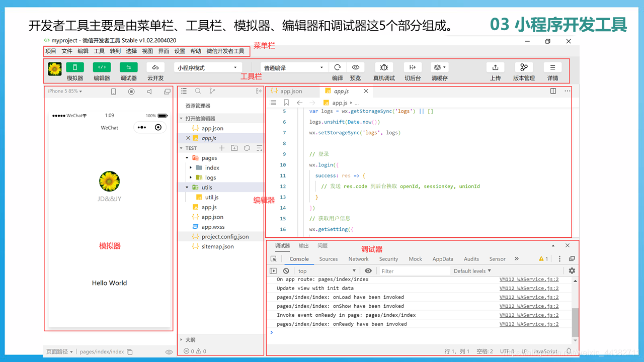Viewport: 644px width, 362px height.
Task: Open the 普通编译 compile mode dropdown
Action: coord(294,67)
